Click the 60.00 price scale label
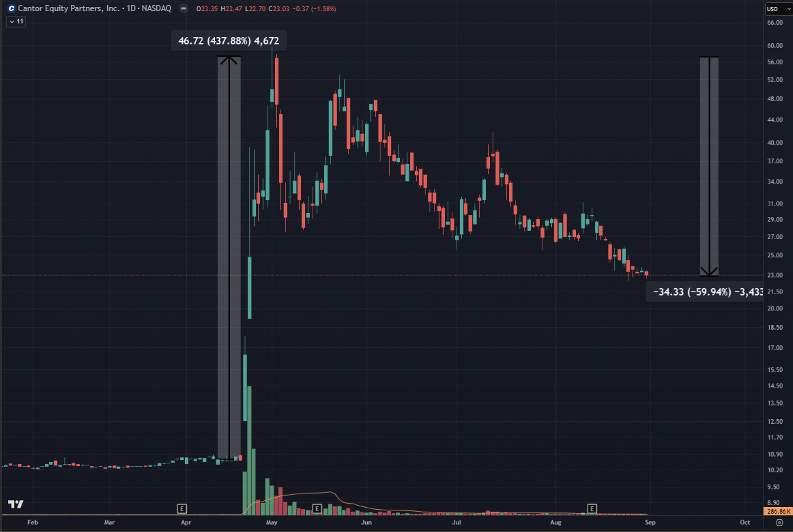The width and height of the screenshot is (793, 532). point(775,46)
